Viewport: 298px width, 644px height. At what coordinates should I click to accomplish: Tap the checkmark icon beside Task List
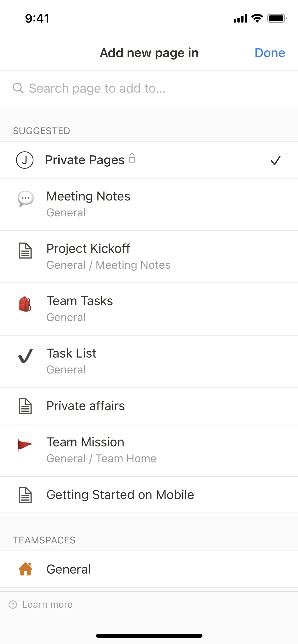25,356
